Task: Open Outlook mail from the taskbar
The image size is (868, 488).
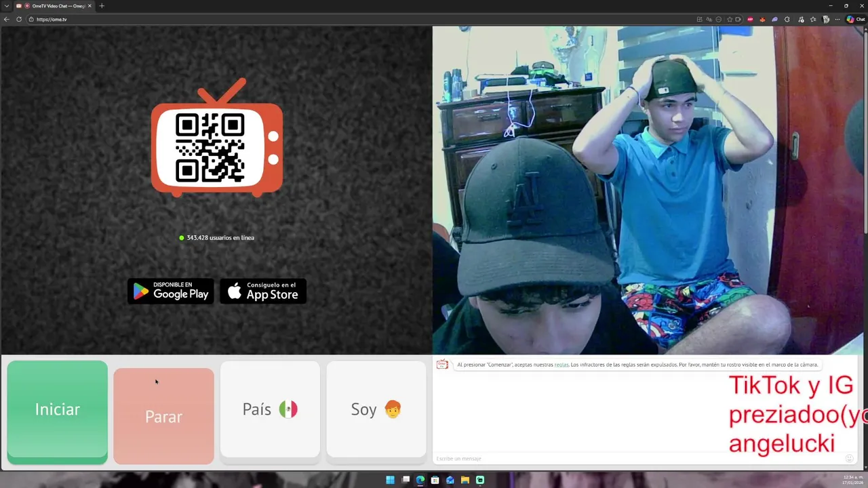Action: (x=450, y=480)
